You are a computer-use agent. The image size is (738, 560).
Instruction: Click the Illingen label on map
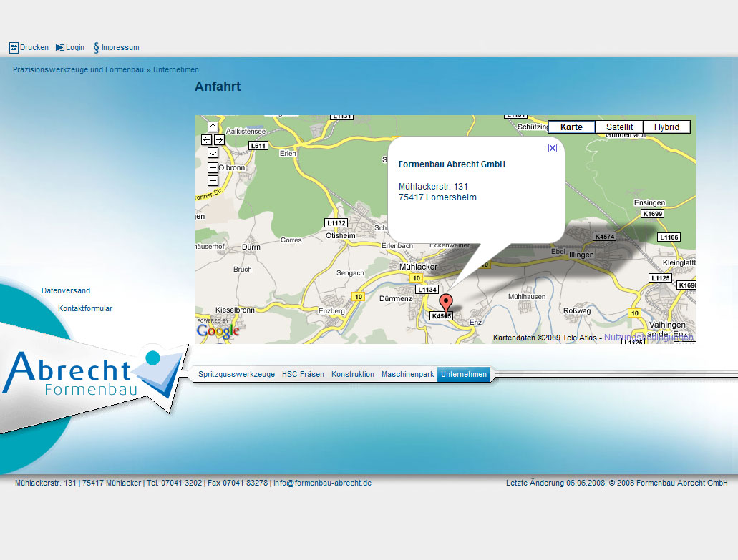point(582,255)
